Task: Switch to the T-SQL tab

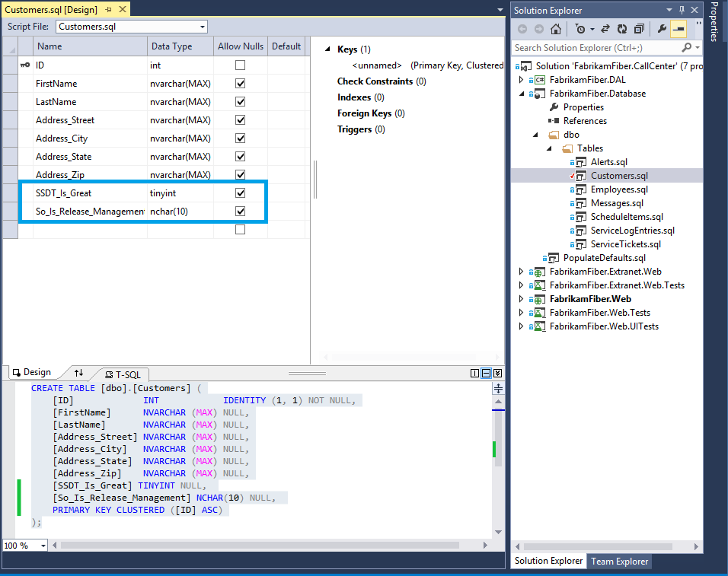Action: 124,374
